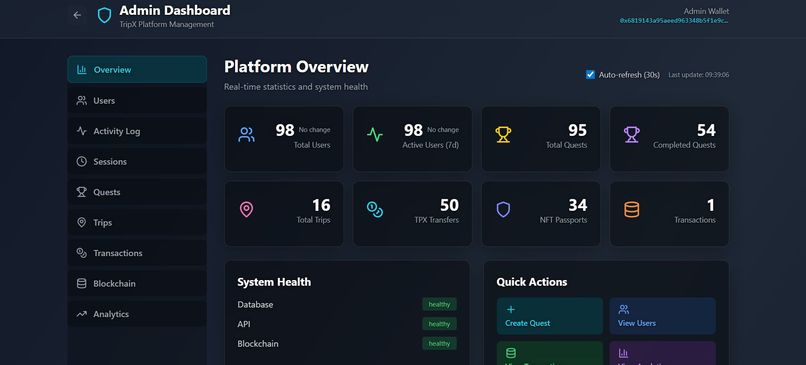Open the Analytics section

coord(137,314)
